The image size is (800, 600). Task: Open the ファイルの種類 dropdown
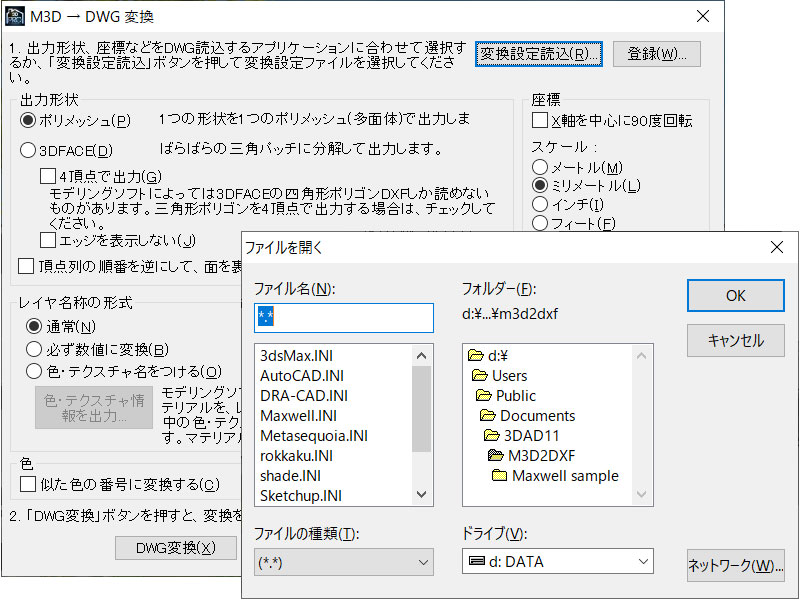tap(343, 562)
